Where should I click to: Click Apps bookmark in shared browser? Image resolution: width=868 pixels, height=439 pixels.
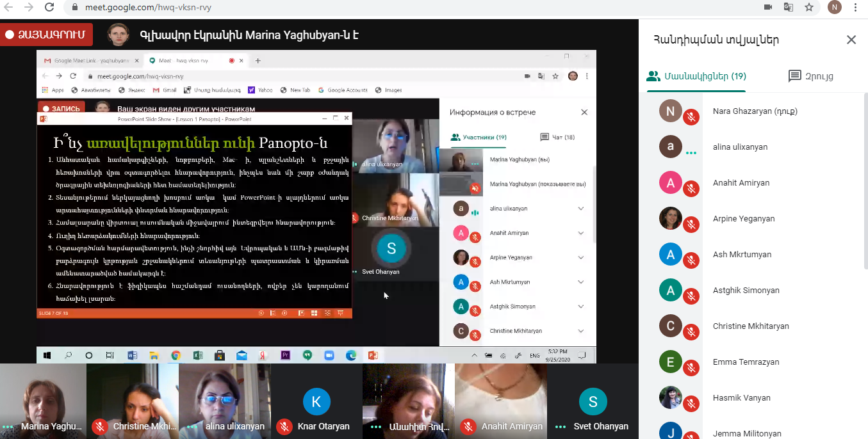tap(53, 90)
